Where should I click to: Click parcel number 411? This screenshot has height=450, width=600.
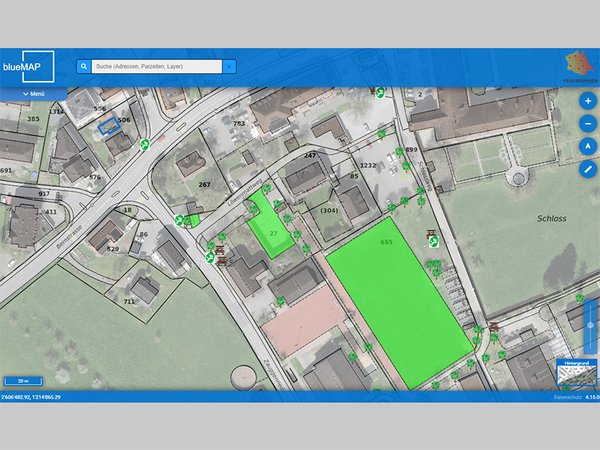click(51, 212)
